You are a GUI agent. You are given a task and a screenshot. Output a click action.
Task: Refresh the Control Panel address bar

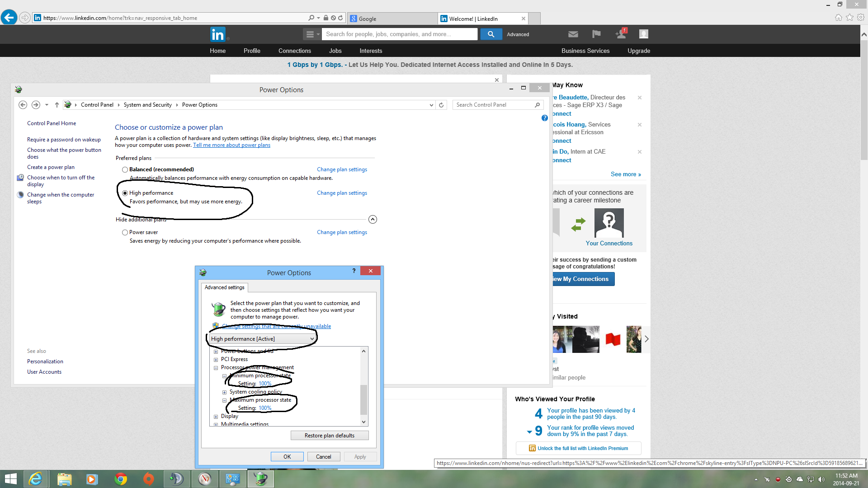[441, 105]
